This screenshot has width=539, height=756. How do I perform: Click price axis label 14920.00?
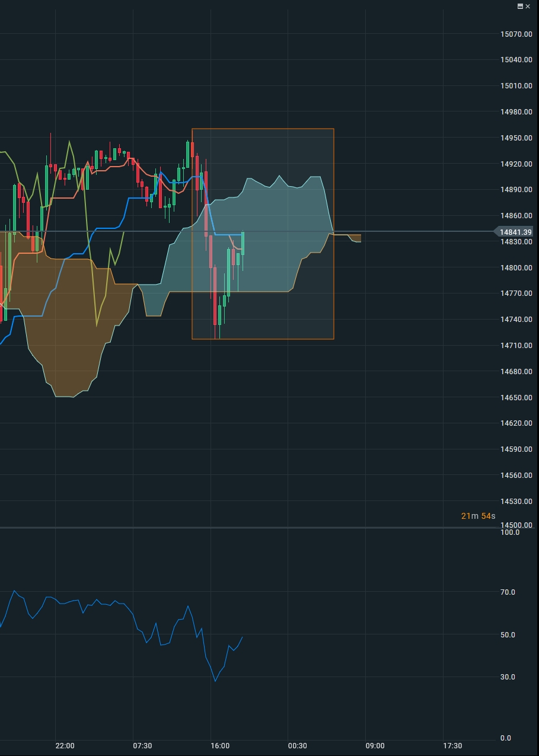(516, 164)
